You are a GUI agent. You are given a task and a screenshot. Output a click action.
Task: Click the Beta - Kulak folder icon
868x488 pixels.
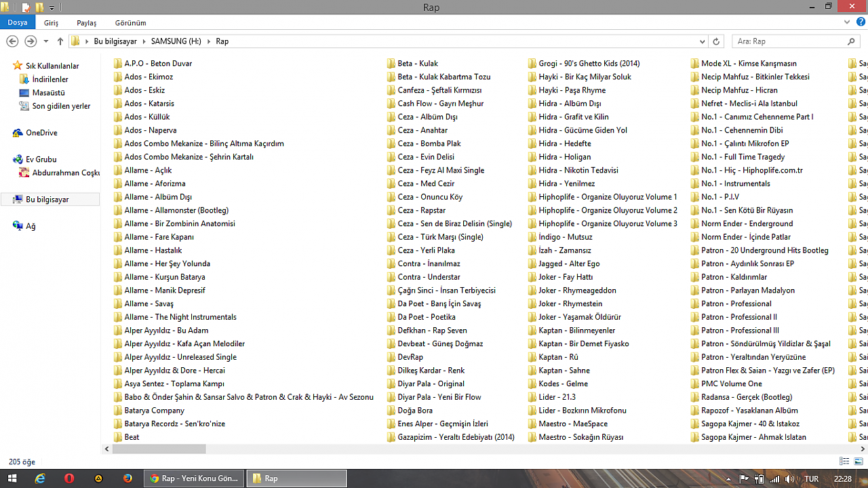pyautogui.click(x=391, y=63)
